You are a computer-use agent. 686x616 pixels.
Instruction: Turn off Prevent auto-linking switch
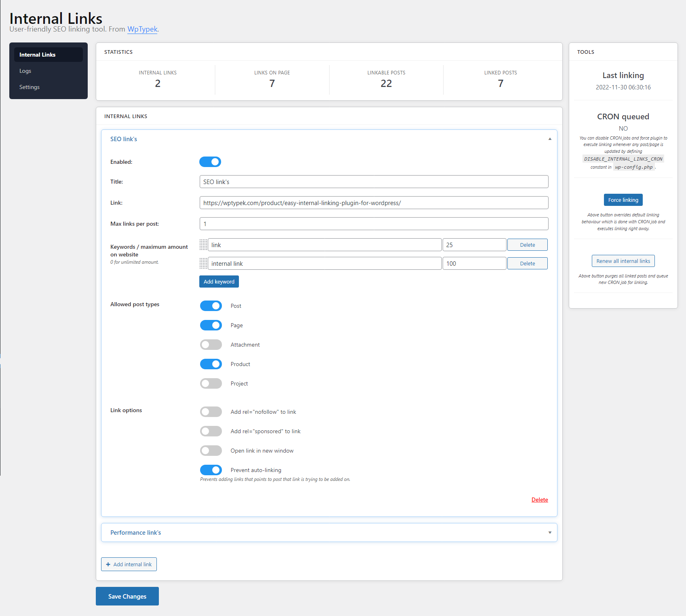211,470
